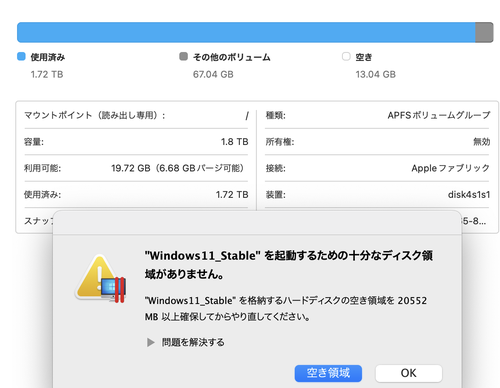Click the gray その他のボリューム legend swatch

click(x=183, y=56)
